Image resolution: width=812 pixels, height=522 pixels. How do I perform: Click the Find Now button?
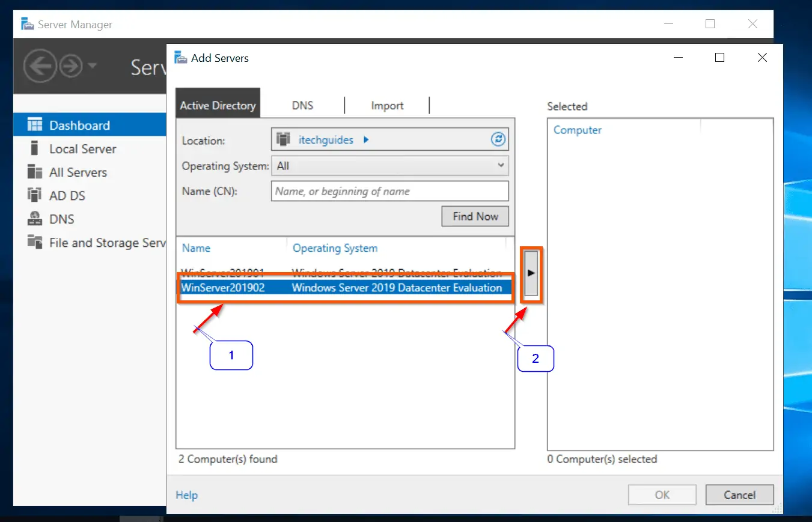coord(475,216)
